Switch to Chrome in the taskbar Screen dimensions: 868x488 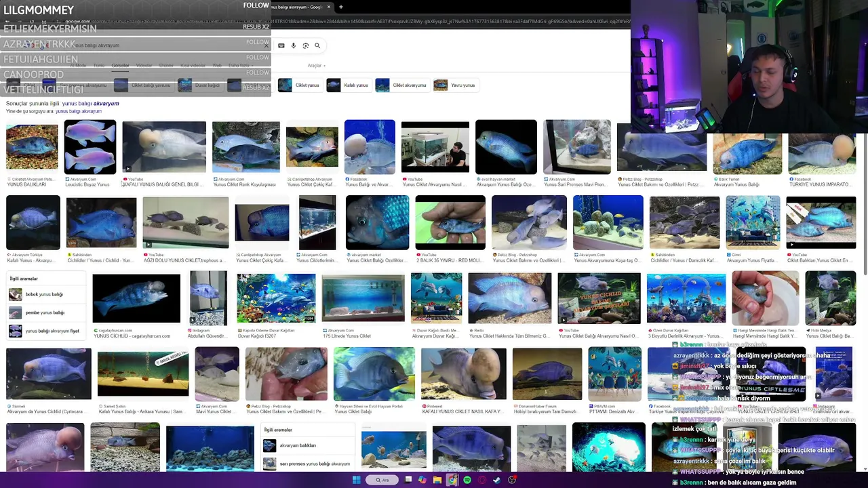point(452,480)
